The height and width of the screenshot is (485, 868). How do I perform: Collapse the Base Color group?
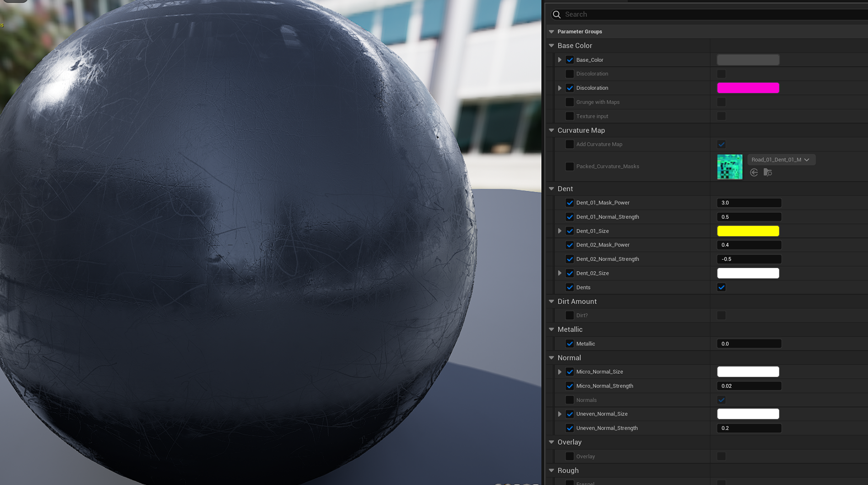(552, 46)
